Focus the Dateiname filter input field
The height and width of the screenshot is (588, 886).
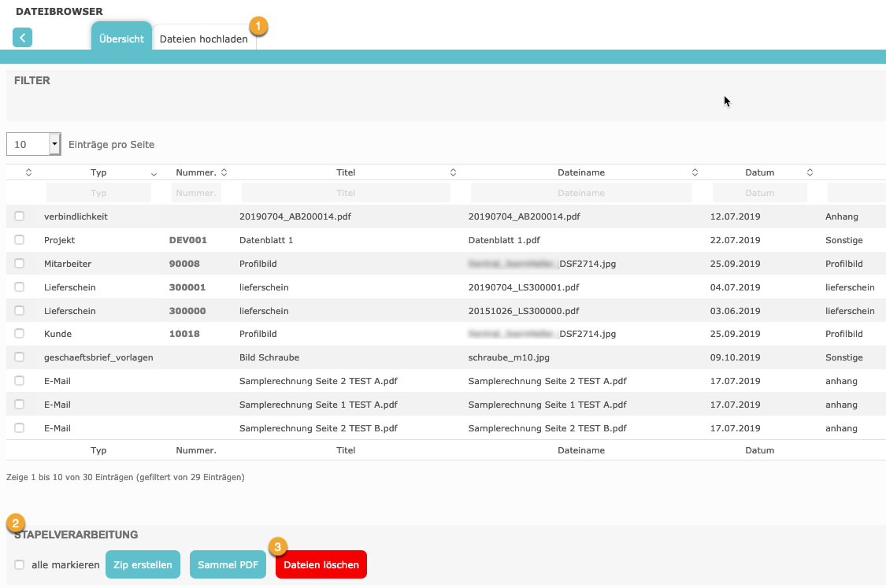click(581, 193)
